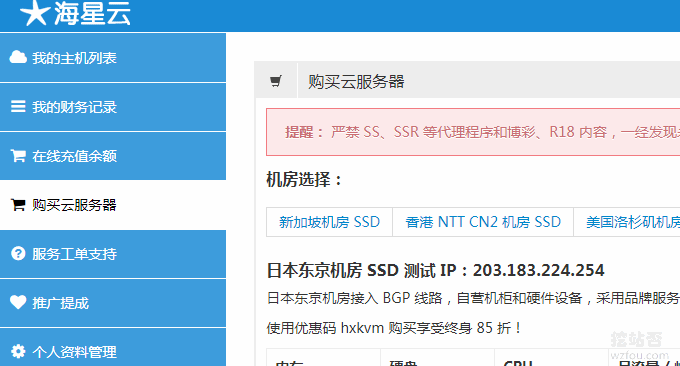The width and height of the screenshot is (680, 366).
Task: Select the 新加坡机房 SSD tab
Action: click(x=329, y=222)
